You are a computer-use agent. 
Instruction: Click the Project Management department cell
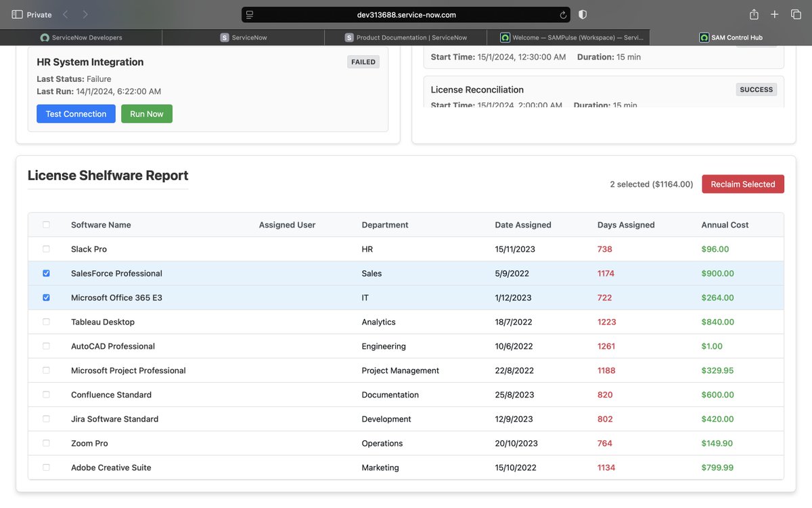(401, 371)
